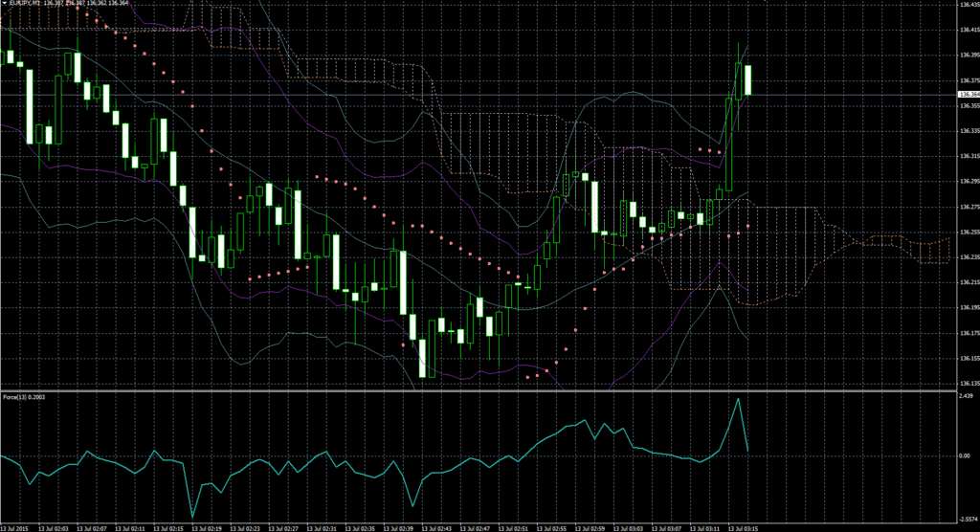This screenshot has height=532, width=980.
Task: Click the 13 Jul 02:03 time label
Action: pos(54,528)
